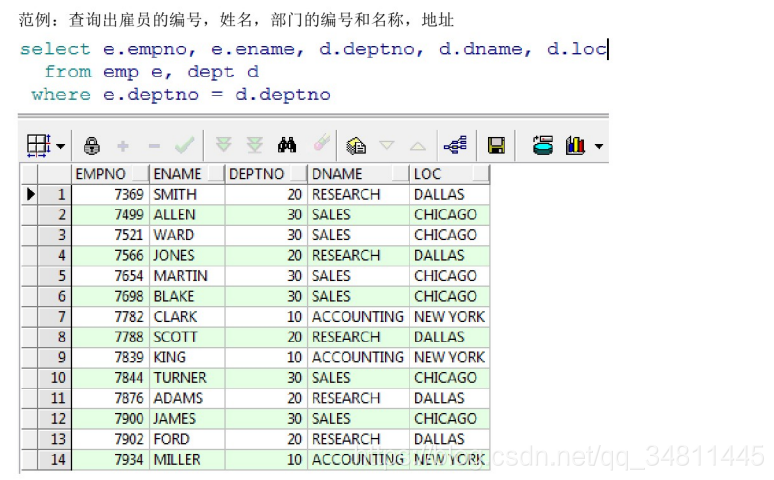Click the cell containing FORD
This screenshot has height=480, width=774.
pyautogui.click(x=188, y=439)
